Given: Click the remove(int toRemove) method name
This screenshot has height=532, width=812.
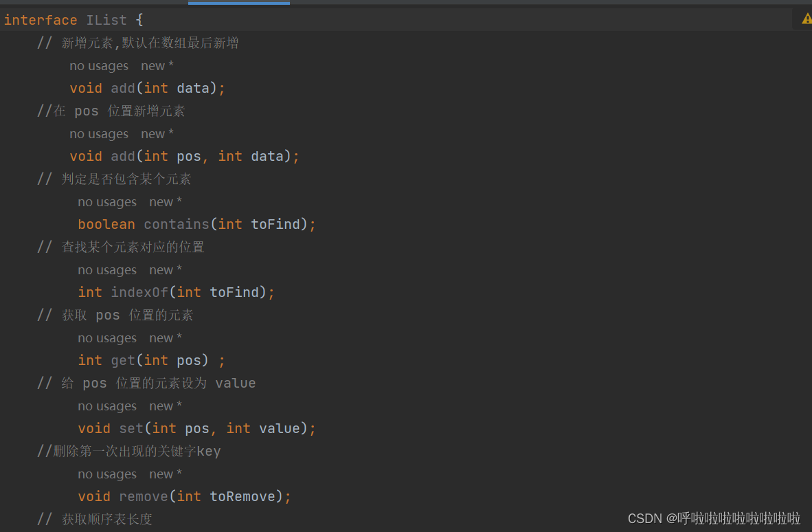Looking at the screenshot, I should pos(143,496).
